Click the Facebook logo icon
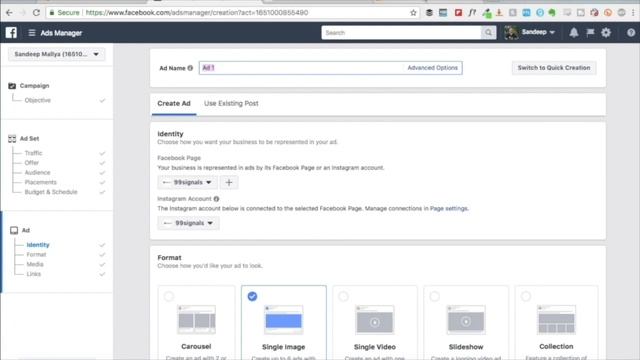640x360 pixels. pyautogui.click(x=11, y=33)
